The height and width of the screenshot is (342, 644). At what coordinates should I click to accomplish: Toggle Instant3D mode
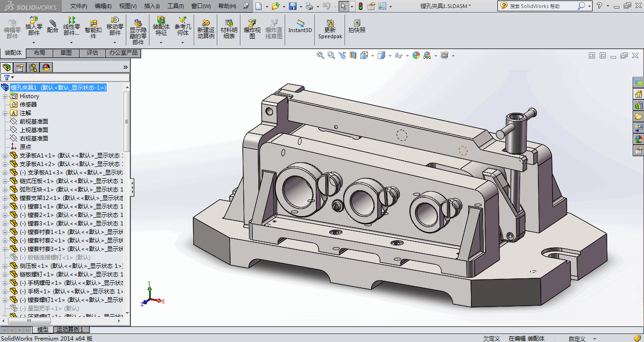[300, 26]
